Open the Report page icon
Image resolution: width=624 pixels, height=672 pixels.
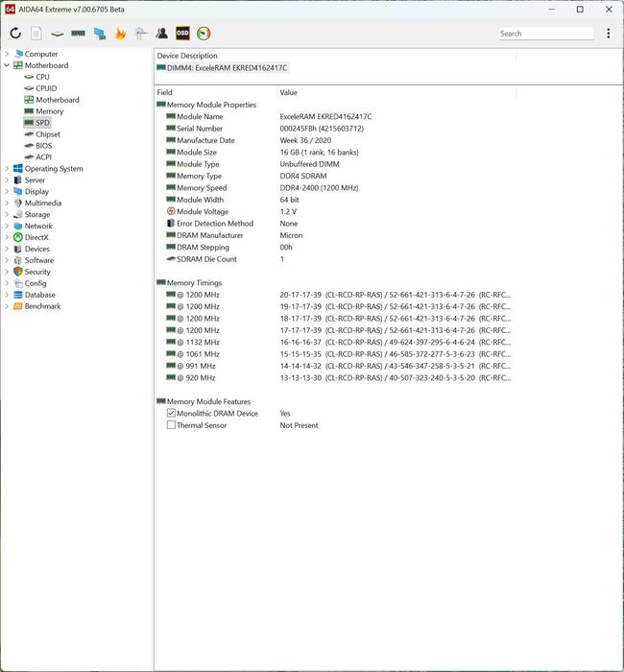[36, 34]
